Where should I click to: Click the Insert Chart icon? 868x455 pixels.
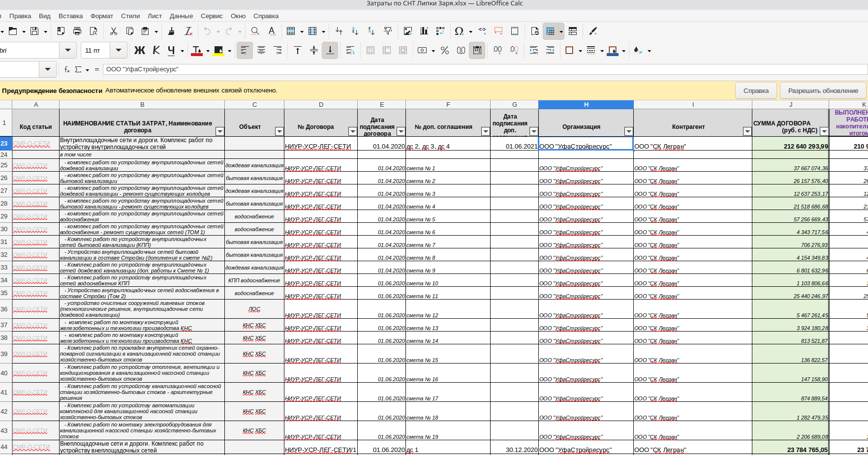tap(424, 31)
